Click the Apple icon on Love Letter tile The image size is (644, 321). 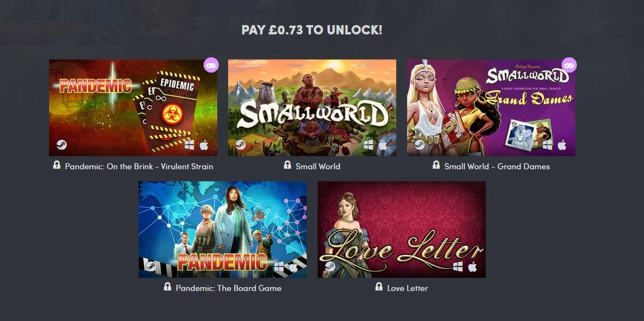tap(472, 266)
